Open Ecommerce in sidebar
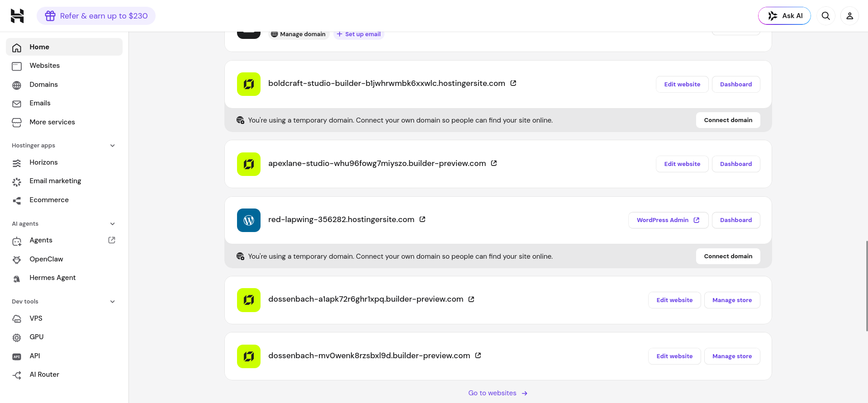Screen dimensions: 868x403 coord(64,200)
